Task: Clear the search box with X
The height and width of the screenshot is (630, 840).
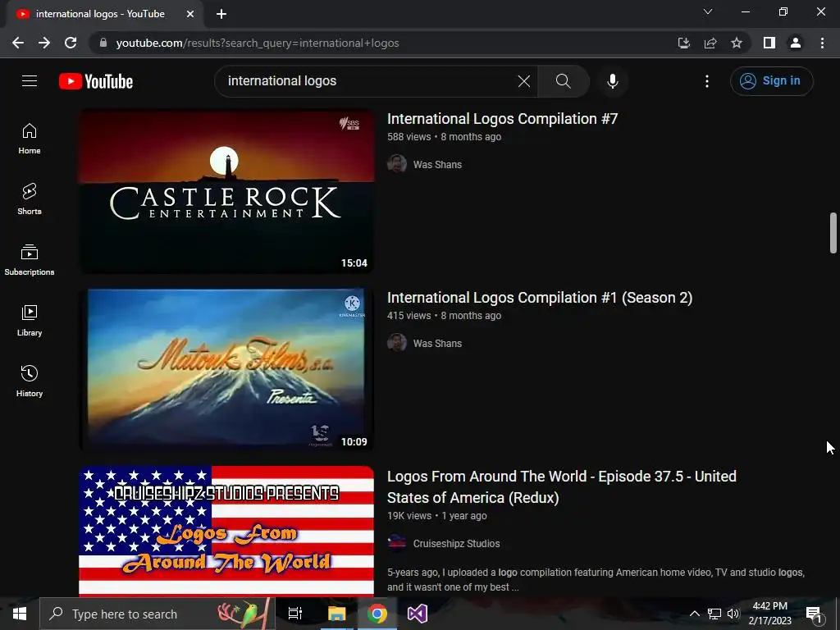Action: click(x=524, y=81)
